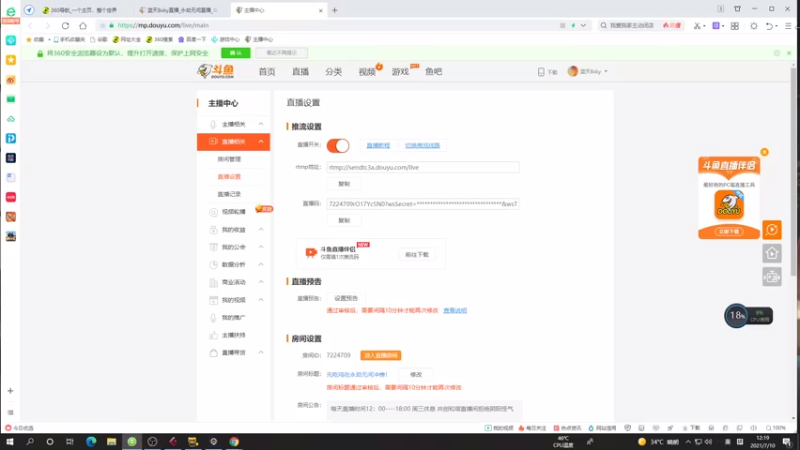Screen dimensions: 800x450
Task: Open 我的推广 sidebar item
Action: point(233,317)
